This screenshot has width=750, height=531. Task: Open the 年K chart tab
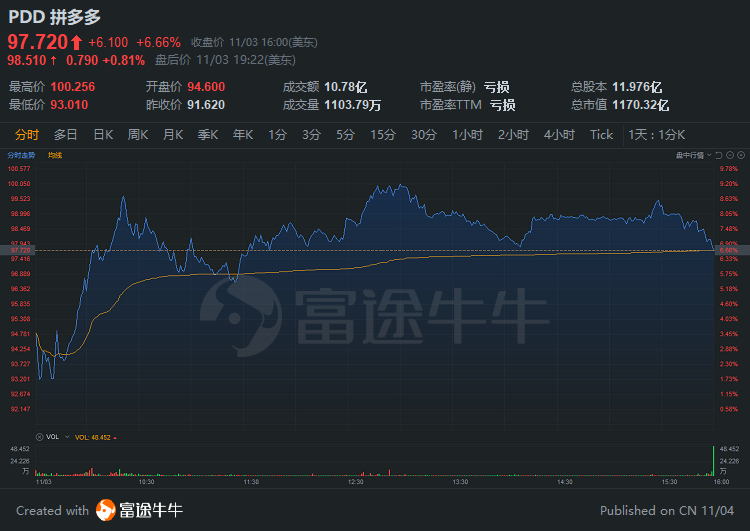(243, 135)
